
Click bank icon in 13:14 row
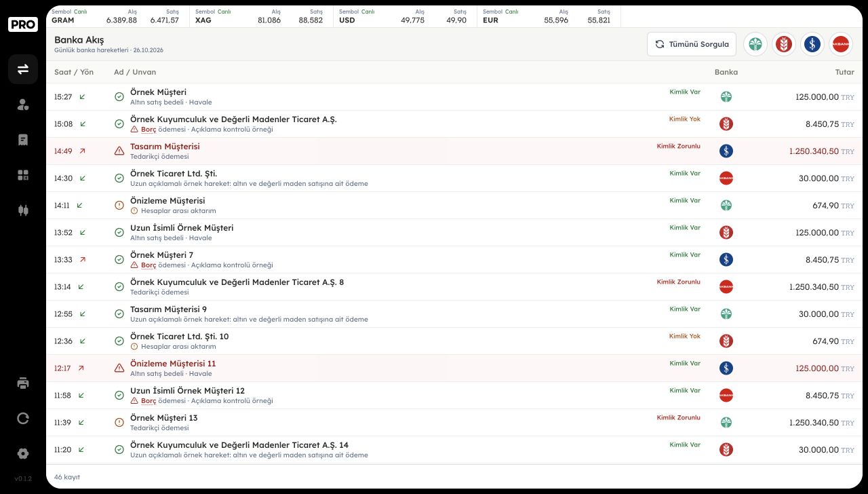(x=726, y=287)
